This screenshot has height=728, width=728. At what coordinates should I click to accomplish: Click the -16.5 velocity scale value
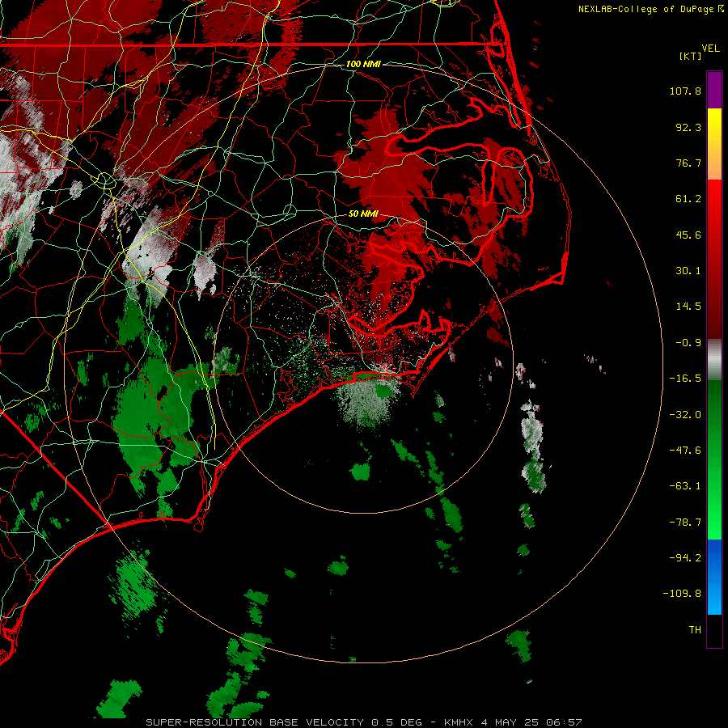[x=685, y=379]
